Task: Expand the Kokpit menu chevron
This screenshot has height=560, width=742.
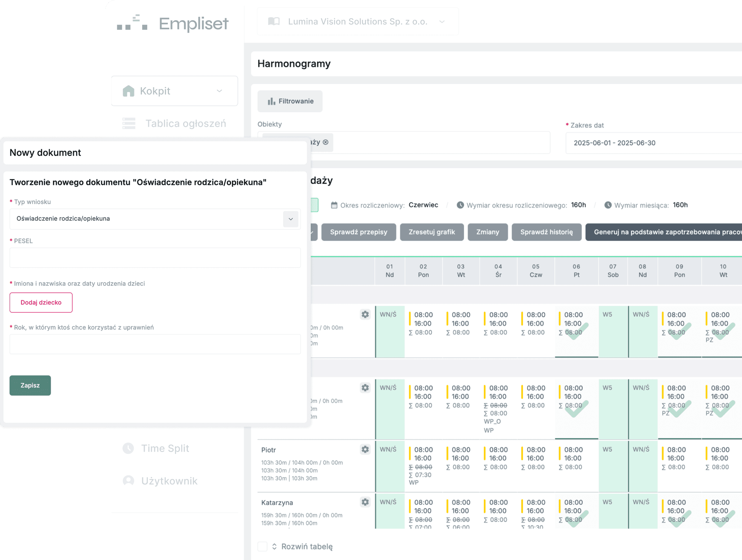Action: (x=220, y=91)
